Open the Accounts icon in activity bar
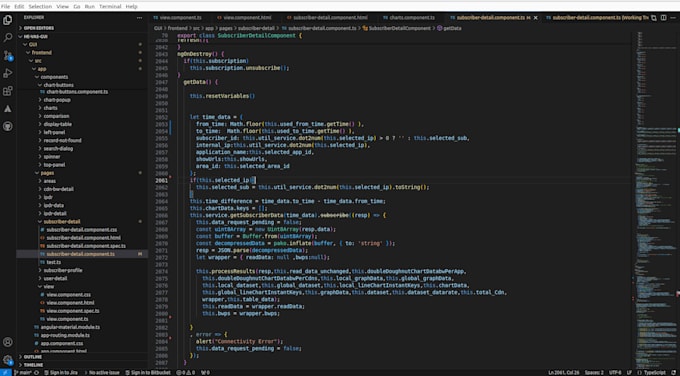Screen dimensions: 680x376 click(7, 342)
